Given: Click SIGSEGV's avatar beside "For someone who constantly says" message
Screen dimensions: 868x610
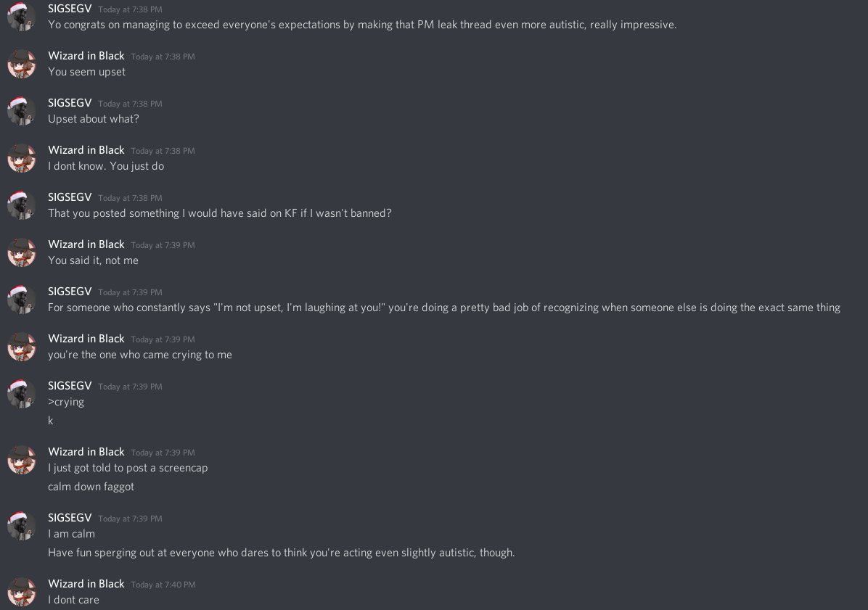Looking at the screenshot, I should click(22, 300).
